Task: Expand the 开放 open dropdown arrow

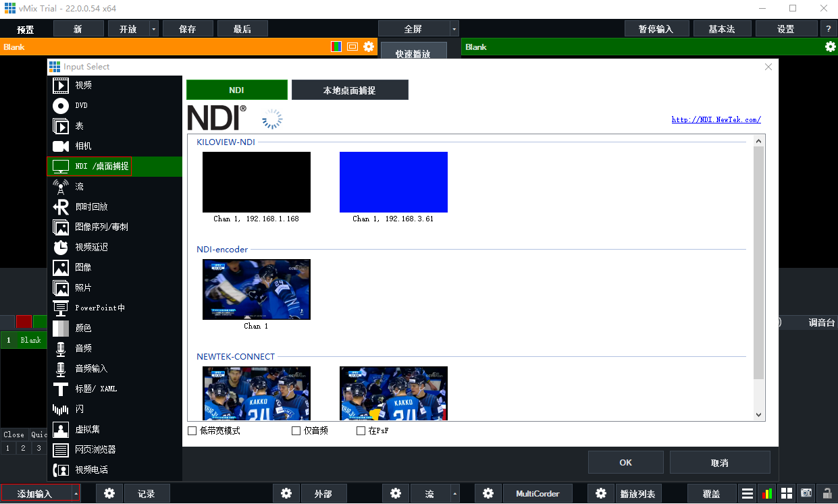Action: pyautogui.click(x=154, y=29)
